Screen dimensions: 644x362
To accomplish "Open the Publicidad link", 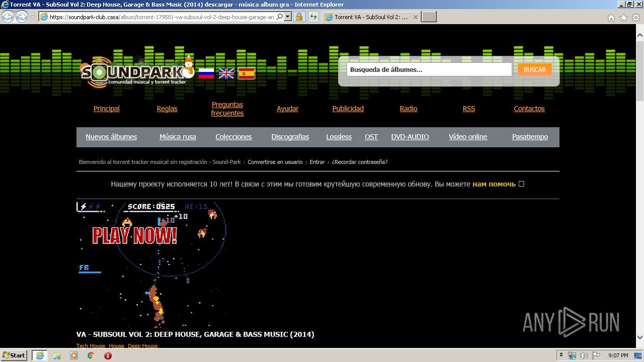I will (348, 109).
